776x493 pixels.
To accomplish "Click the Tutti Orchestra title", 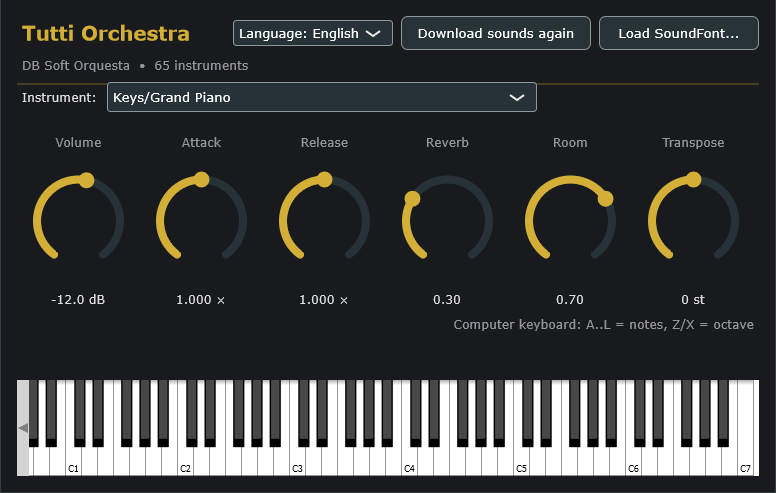I will pyautogui.click(x=106, y=34).
